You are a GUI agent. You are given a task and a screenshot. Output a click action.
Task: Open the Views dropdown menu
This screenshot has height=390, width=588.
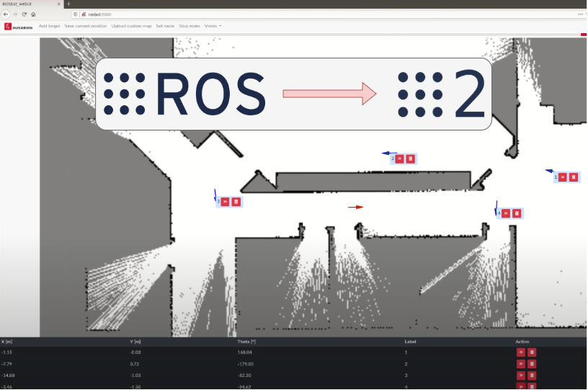coord(213,26)
